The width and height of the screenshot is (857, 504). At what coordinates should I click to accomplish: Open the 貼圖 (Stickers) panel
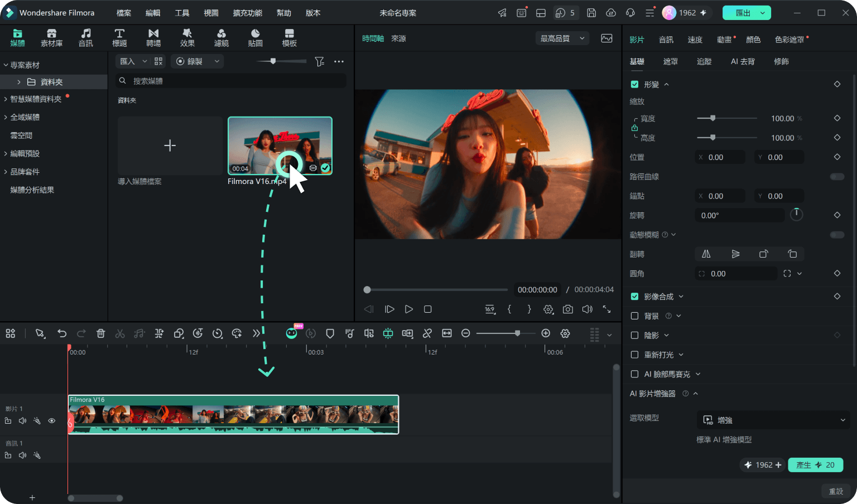tap(256, 38)
